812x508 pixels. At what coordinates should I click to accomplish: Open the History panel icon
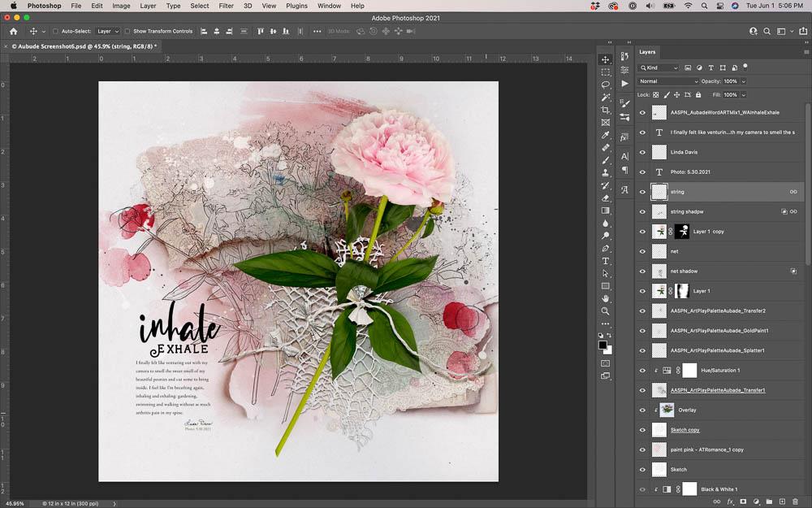coord(625,57)
